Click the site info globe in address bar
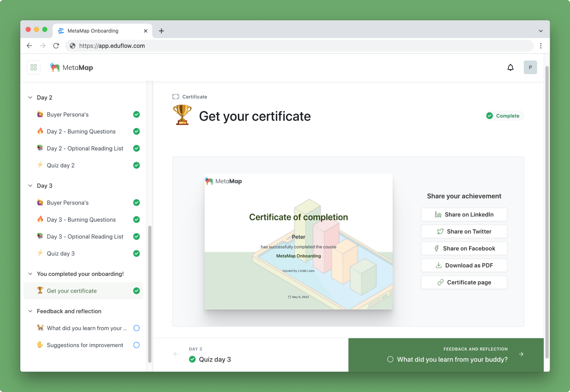 pyautogui.click(x=73, y=46)
